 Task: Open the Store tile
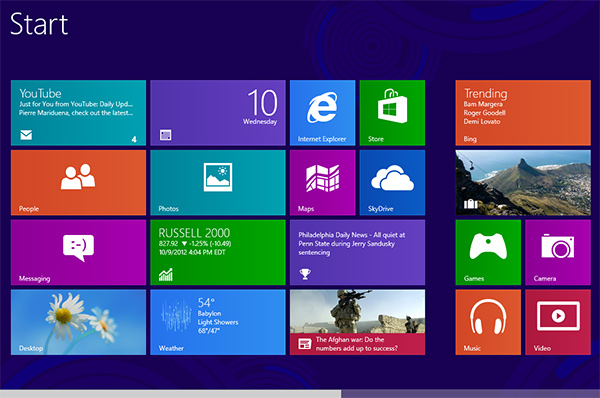coord(392,113)
